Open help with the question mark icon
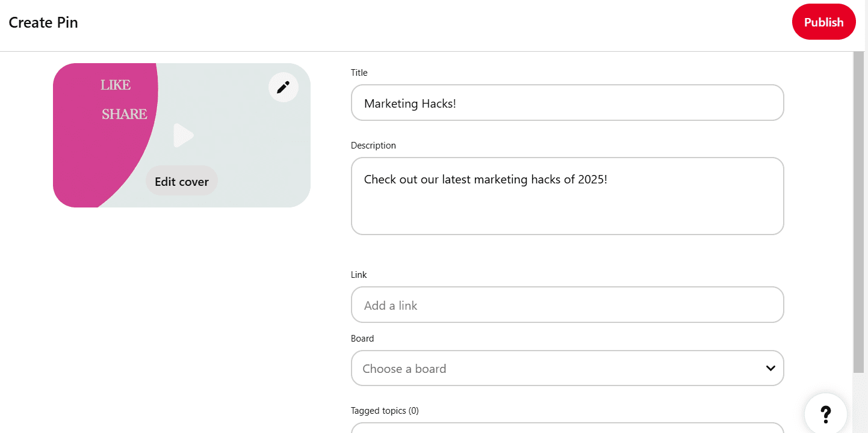The image size is (868, 433). (825, 414)
